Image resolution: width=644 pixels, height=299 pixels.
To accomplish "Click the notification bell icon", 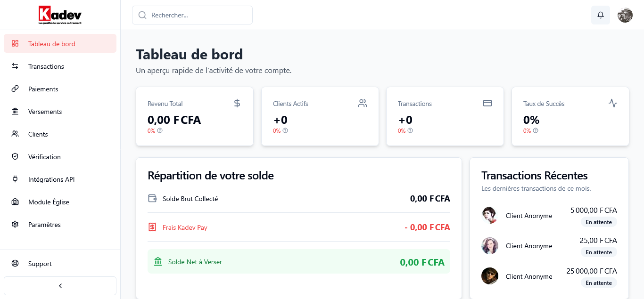I will click(600, 15).
